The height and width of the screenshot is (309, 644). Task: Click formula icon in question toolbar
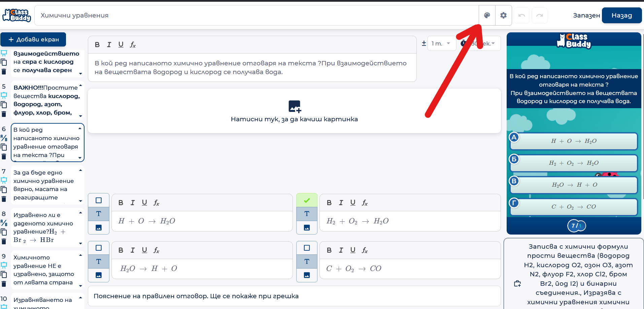pos(133,45)
